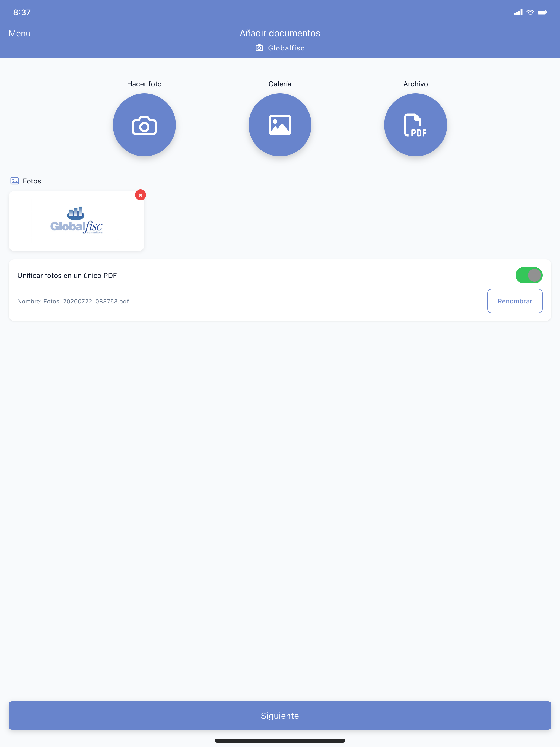This screenshot has height=747, width=560.
Task: Open the Globalfisc logo photo thumbnail
Action: click(76, 221)
